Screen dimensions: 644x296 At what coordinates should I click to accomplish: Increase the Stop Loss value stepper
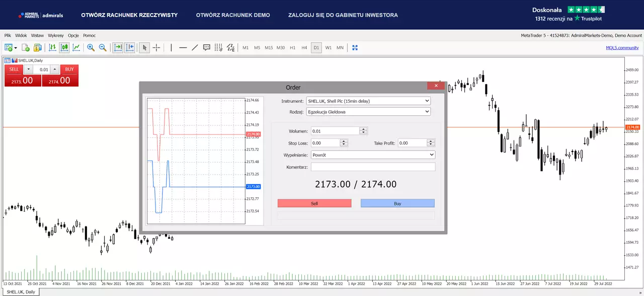click(344, 141)
